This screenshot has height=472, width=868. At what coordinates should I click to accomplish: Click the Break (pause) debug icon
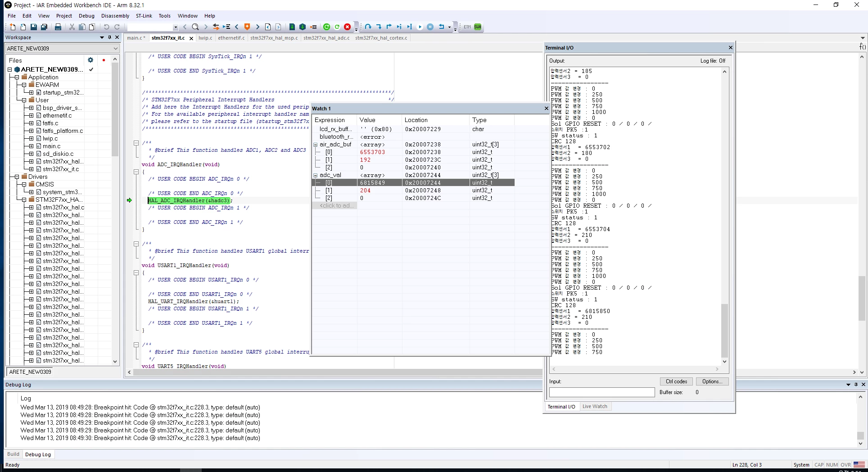[x=430, y=27]
